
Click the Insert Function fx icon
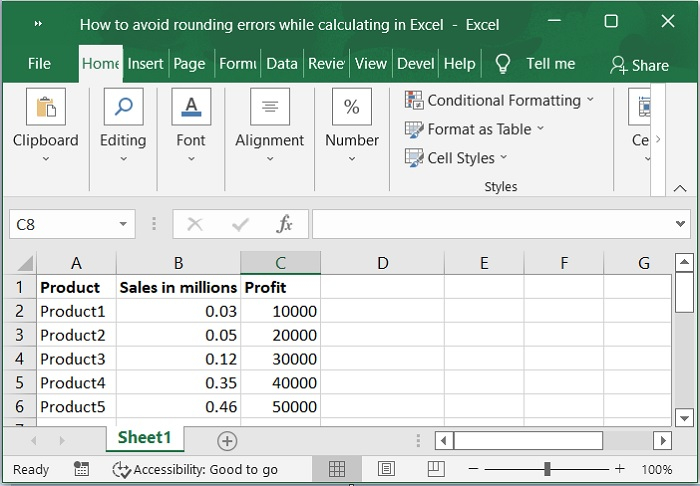[284, 224]
